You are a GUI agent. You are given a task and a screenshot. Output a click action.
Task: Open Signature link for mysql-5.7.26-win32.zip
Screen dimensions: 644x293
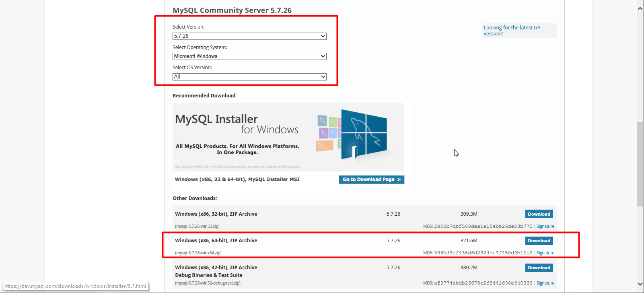(x=545, y=226)
